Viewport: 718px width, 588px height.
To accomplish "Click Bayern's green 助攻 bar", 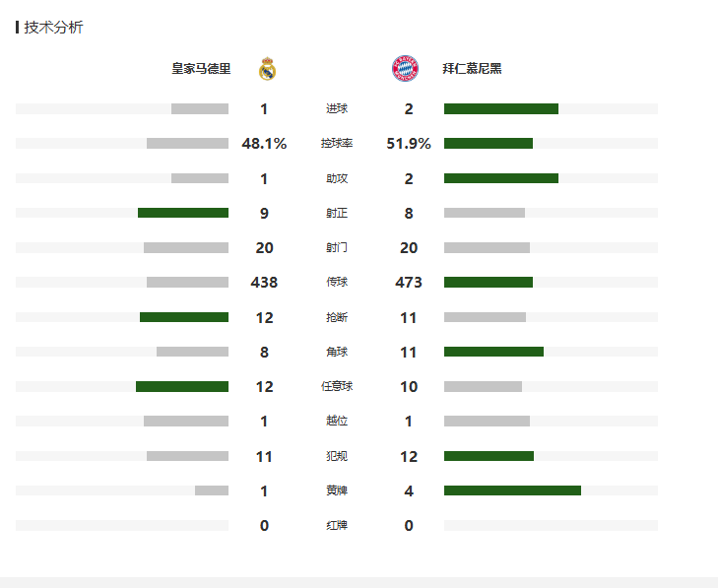I will click(x=500, y=178).
